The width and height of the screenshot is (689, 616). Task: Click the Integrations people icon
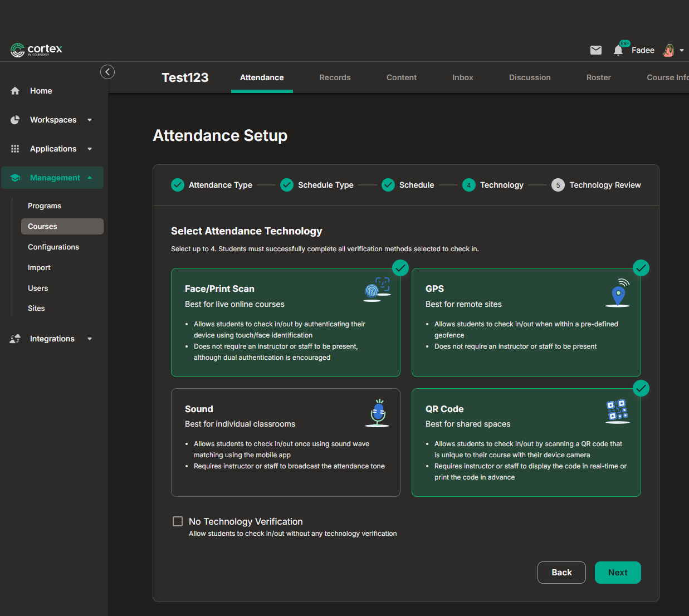tap(15, 339)
